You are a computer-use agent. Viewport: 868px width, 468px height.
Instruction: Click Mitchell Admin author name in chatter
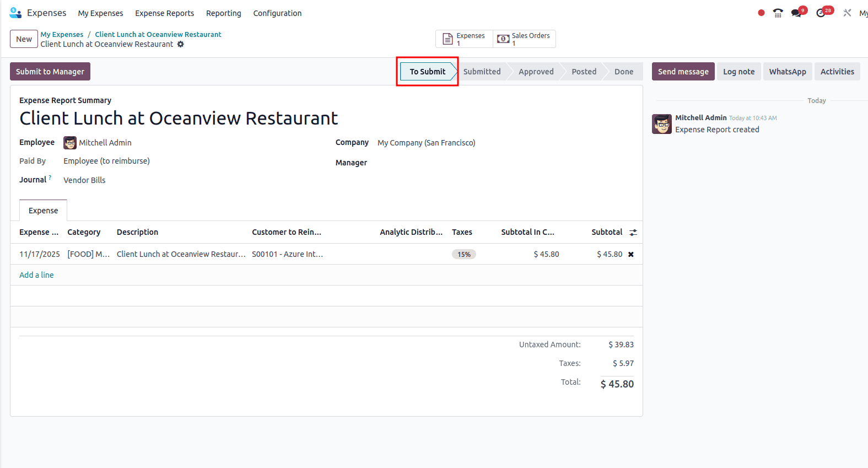pos(701,118)
